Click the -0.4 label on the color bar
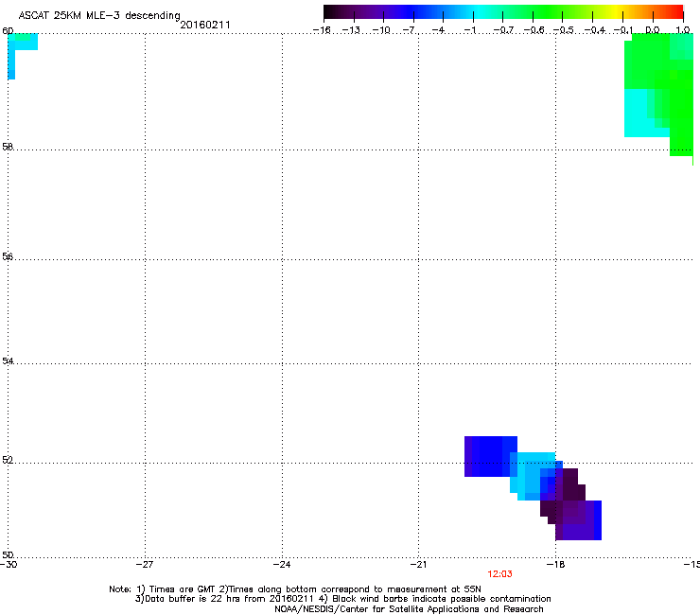 point(595,30)
